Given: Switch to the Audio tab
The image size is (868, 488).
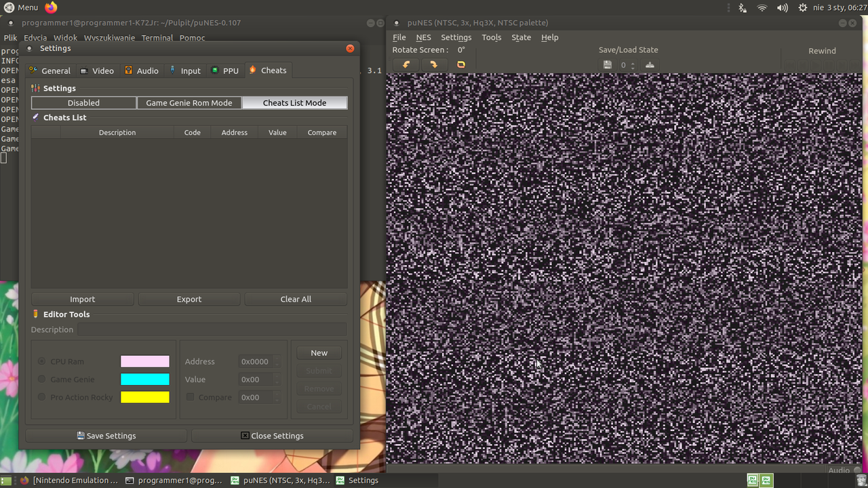Looking at the screenshot, I should click(142, 70).
